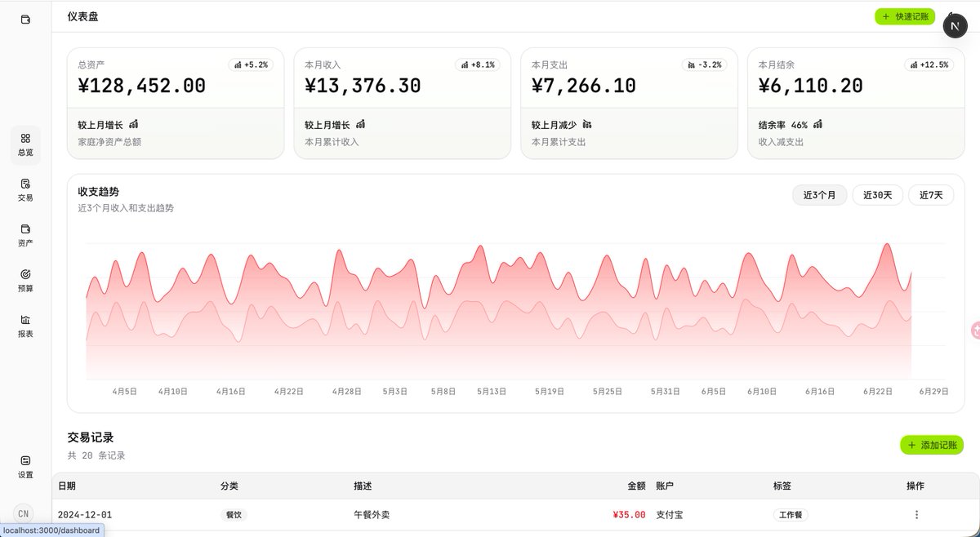Open the three-dot menu for 午餐外卖 row

[916, 515]
